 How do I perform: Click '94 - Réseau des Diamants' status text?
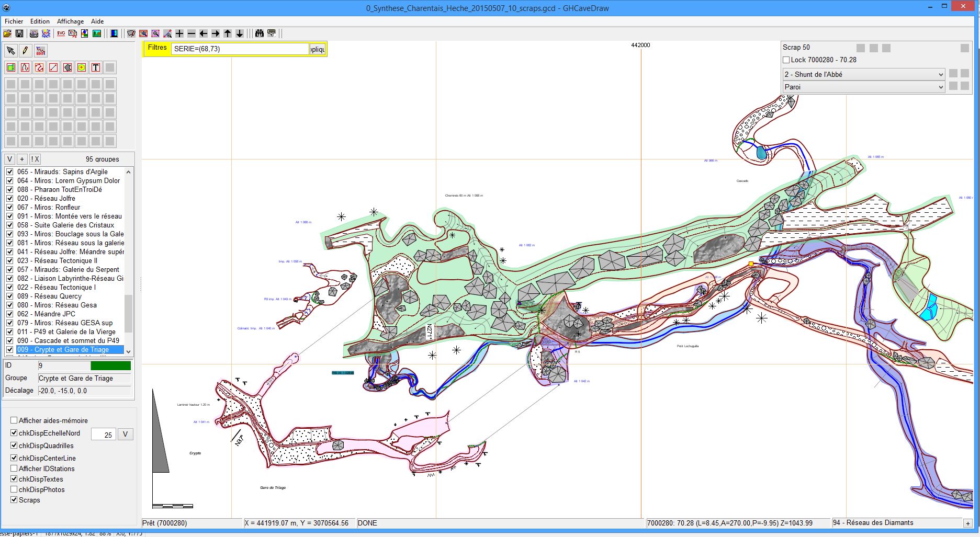(x=873, y=523)
